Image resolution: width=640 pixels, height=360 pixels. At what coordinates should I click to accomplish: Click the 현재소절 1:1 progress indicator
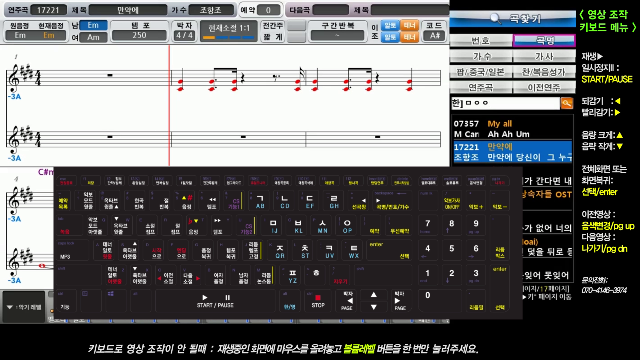coord(229,31)
